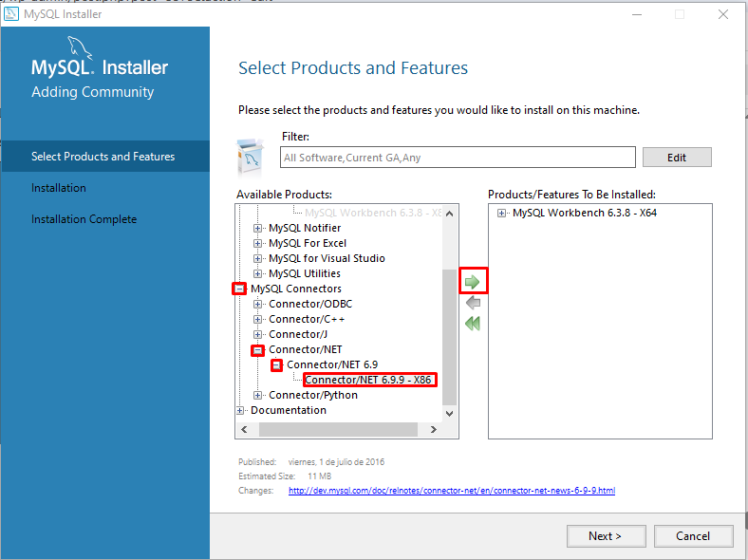This screenshot has height=560, width=748.
Task: Click scroll right arrow of Available Products
Action: pos(433,429)
